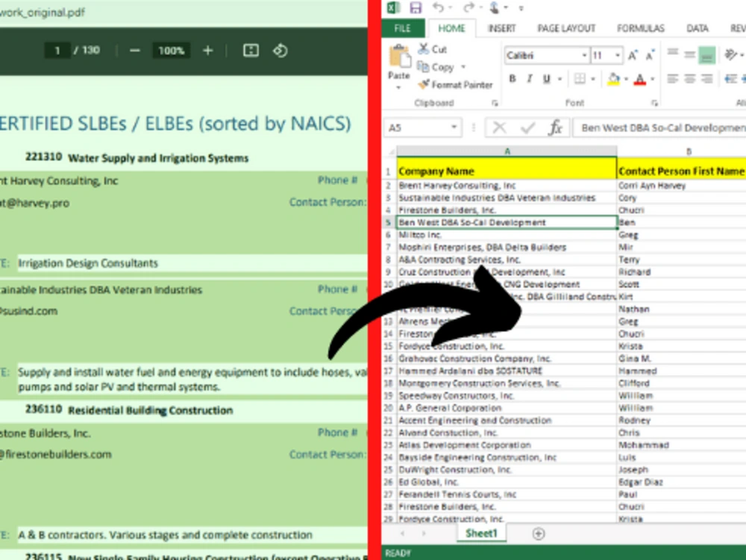Rotate the PDF page with rotate icon
The width and height of the screenshot is (746, 560).
(280, 51)
